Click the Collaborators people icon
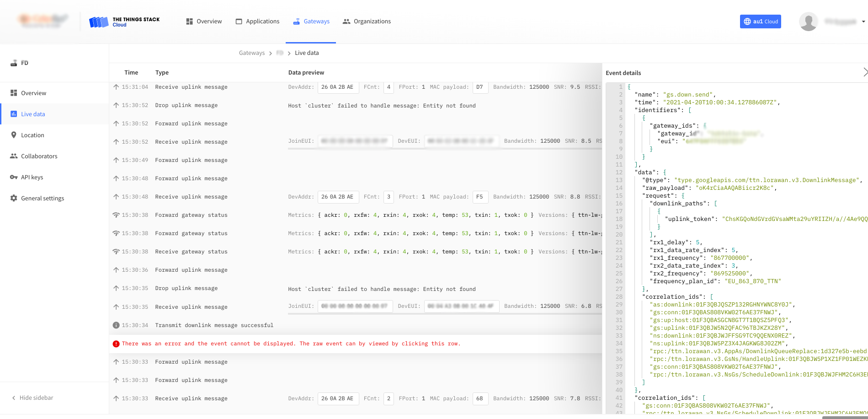This screenshot has height=419, width=868. click(x=14, y=156)
